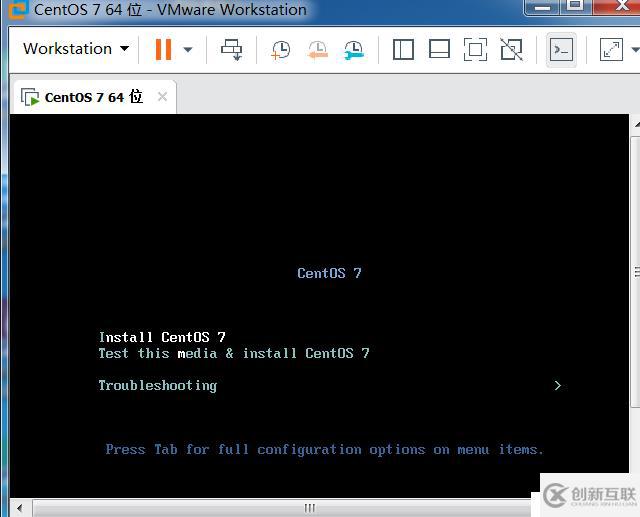Screen dimensions: 640x517
Task: Enter full screen mode
Action: click(x=476, y=50)
